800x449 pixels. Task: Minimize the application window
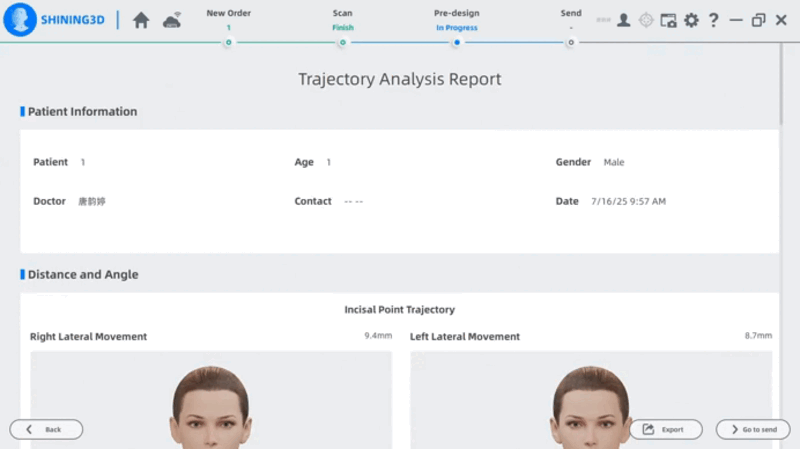point(736,20)
